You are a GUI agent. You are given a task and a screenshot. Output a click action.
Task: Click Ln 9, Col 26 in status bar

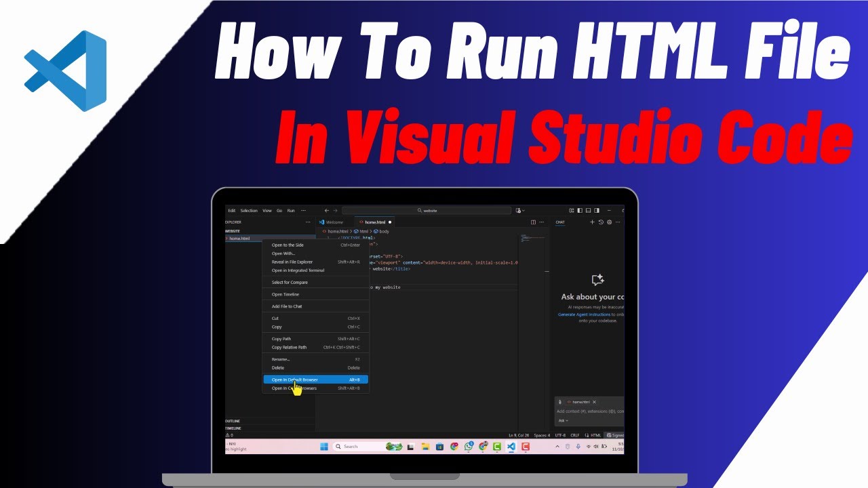click(519, 435)
